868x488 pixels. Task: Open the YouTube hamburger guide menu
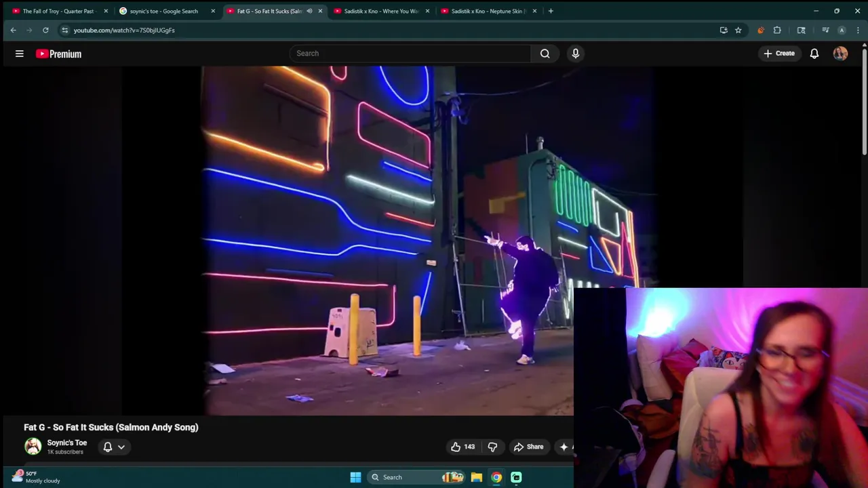click(20, 54)
